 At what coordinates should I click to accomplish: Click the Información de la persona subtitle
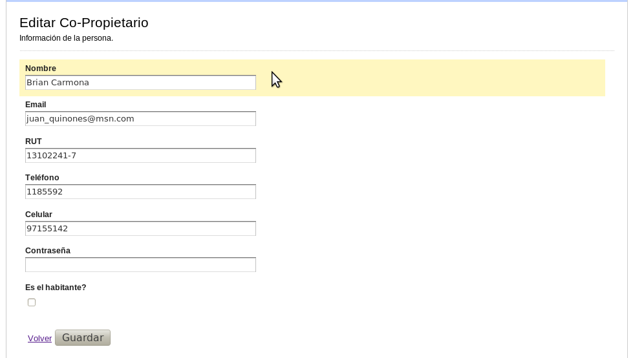66,38
